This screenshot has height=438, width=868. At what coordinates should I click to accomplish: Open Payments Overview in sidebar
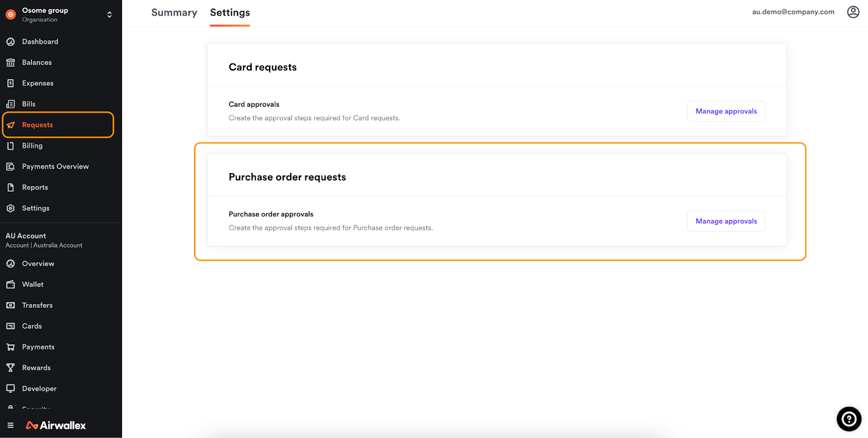pyautogui.click(x=55, y=166)
